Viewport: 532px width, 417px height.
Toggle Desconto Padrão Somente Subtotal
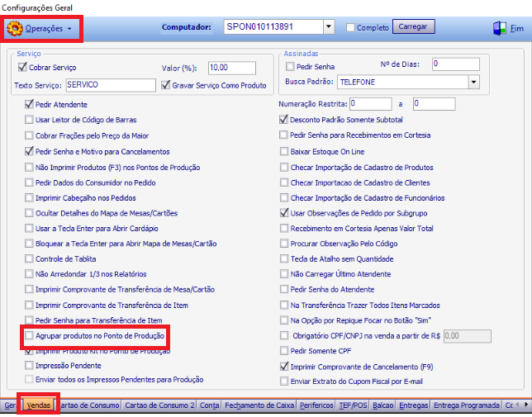pos(283,120)
